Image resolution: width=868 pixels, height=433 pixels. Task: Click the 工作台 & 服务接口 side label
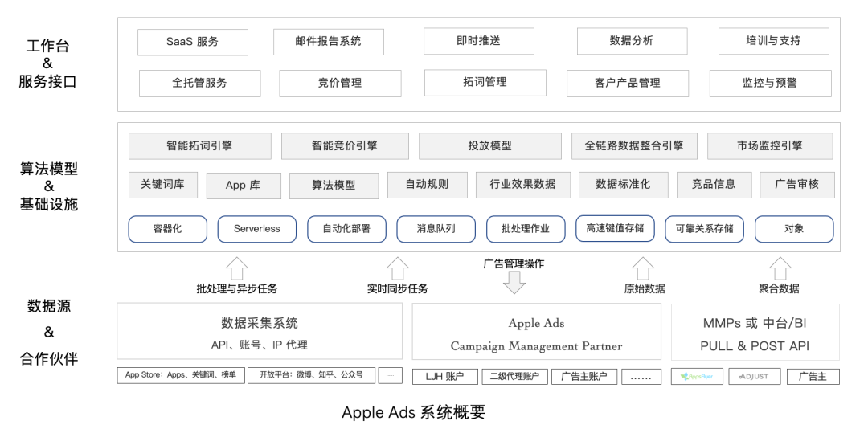47,64
